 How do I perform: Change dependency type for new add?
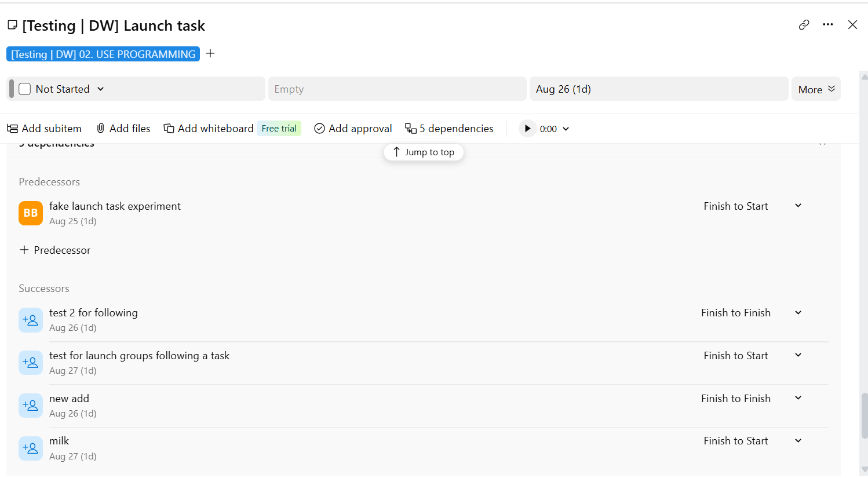(x=752, y=399)
